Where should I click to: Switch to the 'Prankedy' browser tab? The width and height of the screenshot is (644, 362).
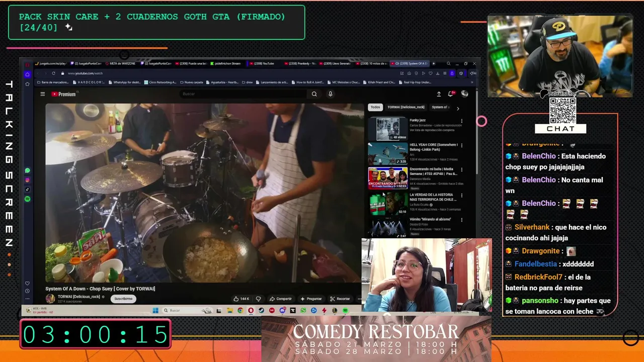click(299, 63)
